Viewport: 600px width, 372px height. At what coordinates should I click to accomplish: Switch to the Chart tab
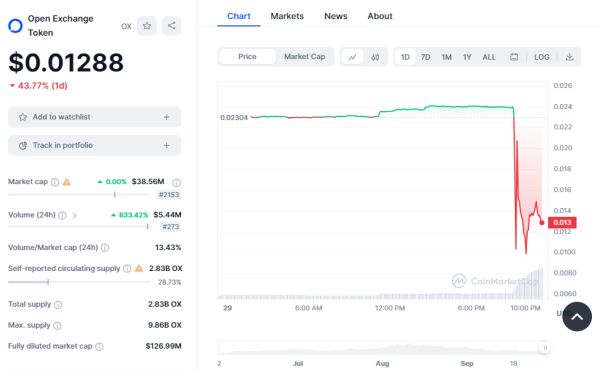coord(239,16)
